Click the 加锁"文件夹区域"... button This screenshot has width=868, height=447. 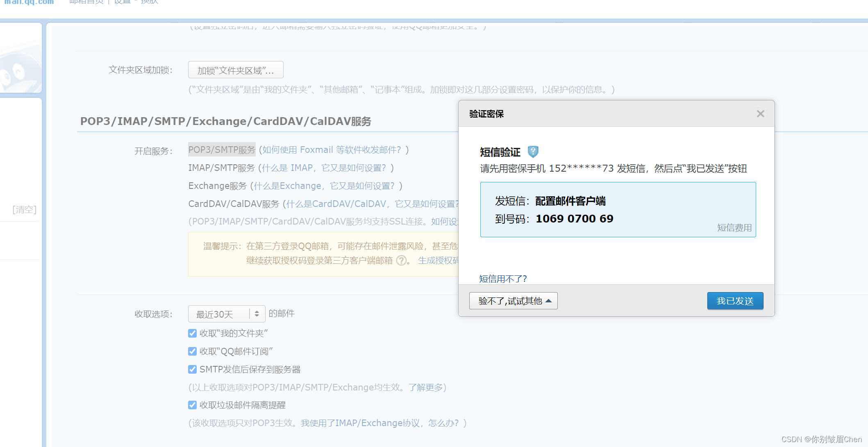tap(236, 70)
